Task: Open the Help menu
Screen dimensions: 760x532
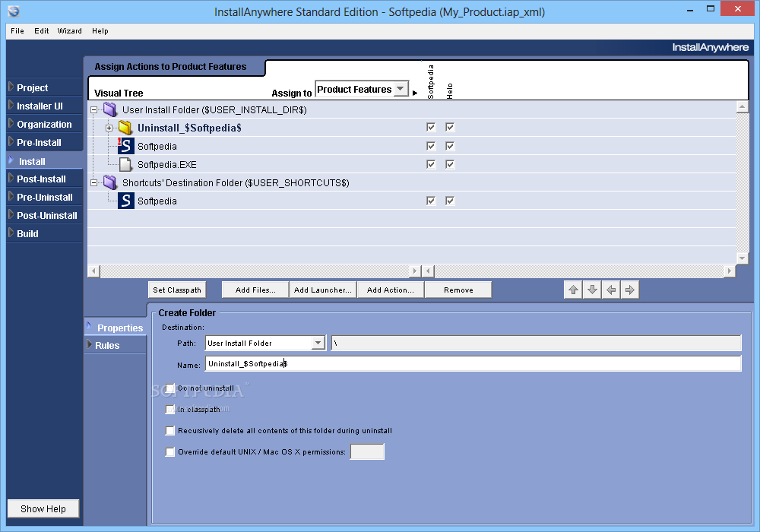Action: coord(100,31)
